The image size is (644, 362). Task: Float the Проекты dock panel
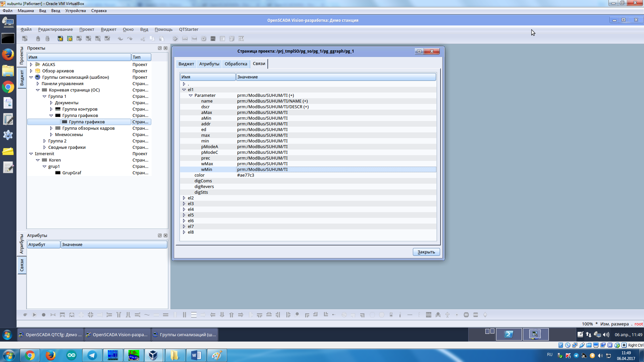pos(160,48)
